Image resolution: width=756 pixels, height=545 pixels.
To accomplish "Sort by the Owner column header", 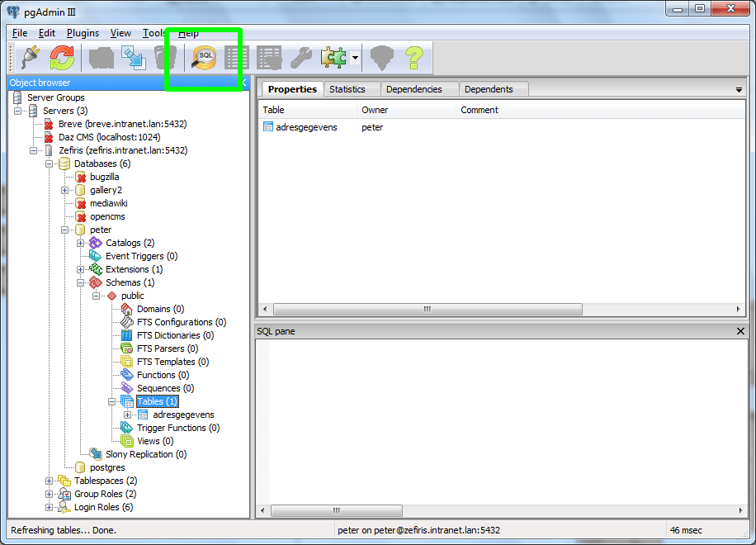I will 406,110.
